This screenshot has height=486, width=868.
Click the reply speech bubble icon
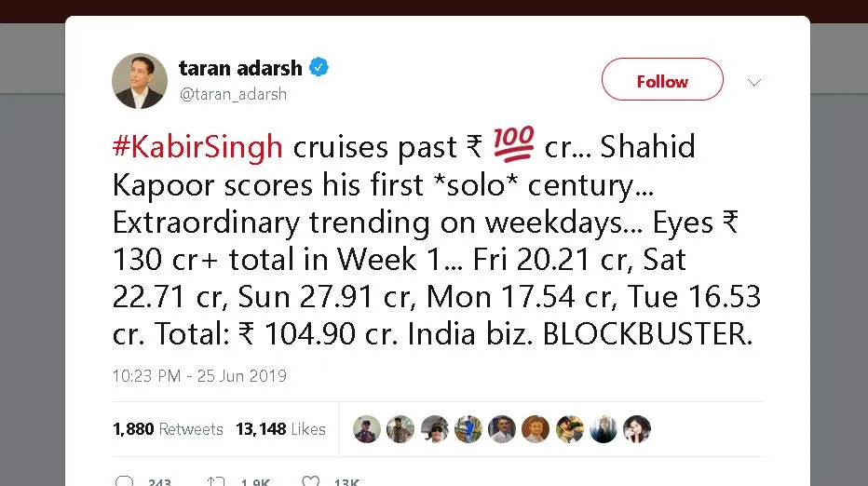pos(125,482)
